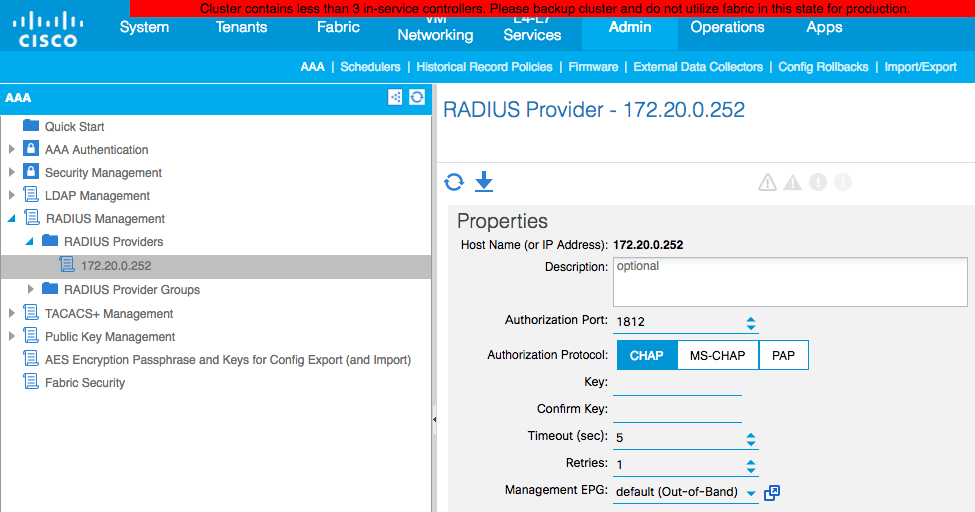
Task: Click the solid triangle fault icon
Action: tap(792, 182)
